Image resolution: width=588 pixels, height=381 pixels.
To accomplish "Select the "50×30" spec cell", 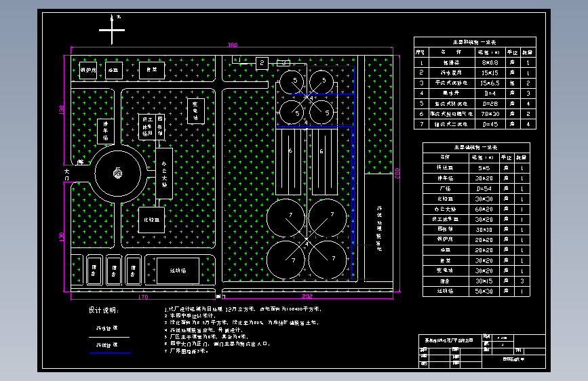I will click(484, 291).
